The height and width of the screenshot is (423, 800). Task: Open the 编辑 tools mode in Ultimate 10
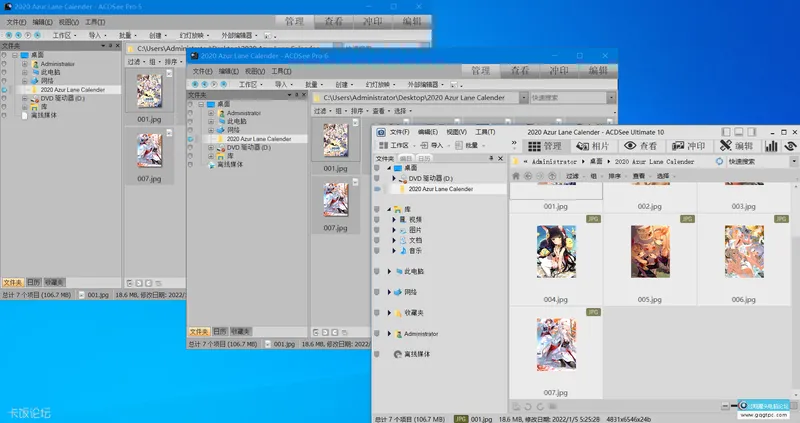point(738,146)
